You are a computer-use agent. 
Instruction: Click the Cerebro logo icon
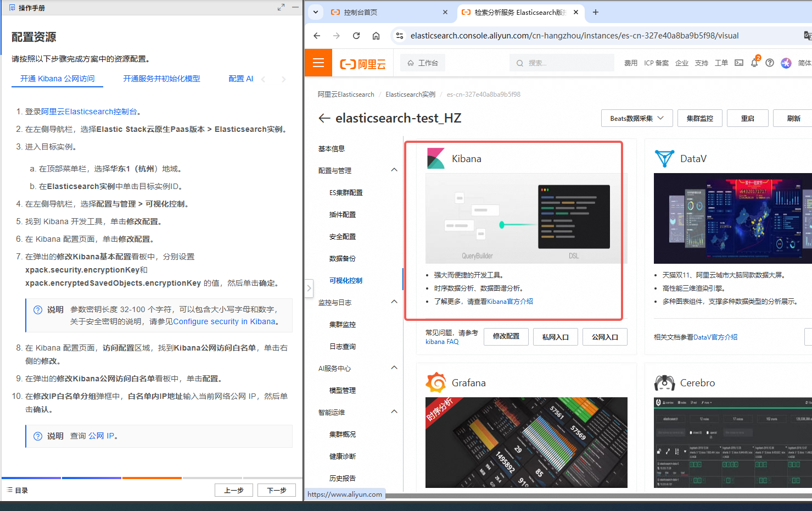click(x=664, y=382)
